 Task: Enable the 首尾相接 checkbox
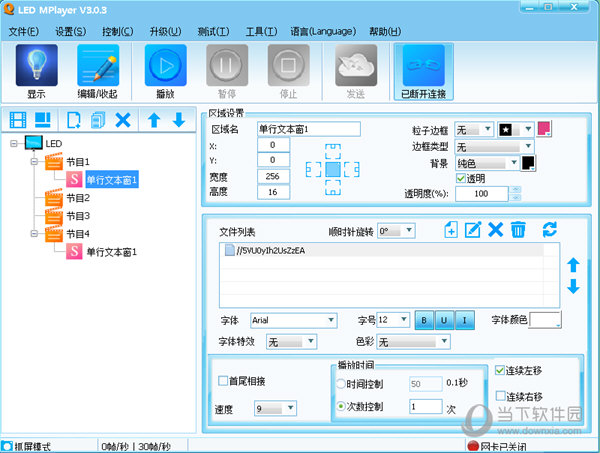click(x=223, y=381)
